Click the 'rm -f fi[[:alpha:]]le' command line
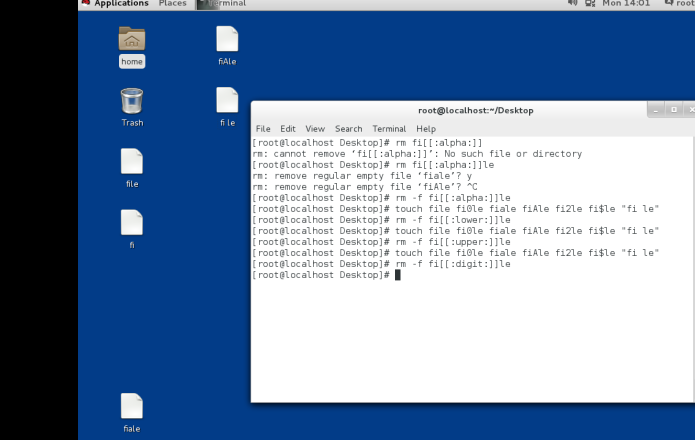 (x=381, y=198)
